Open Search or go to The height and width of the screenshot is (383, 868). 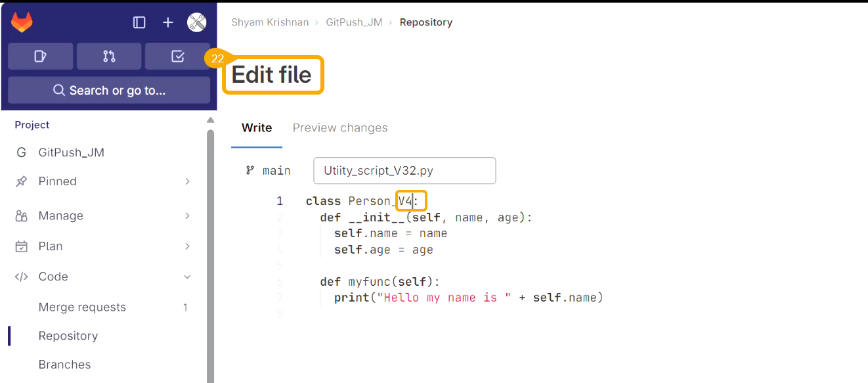pyautogui.click(x=109, y=90)
